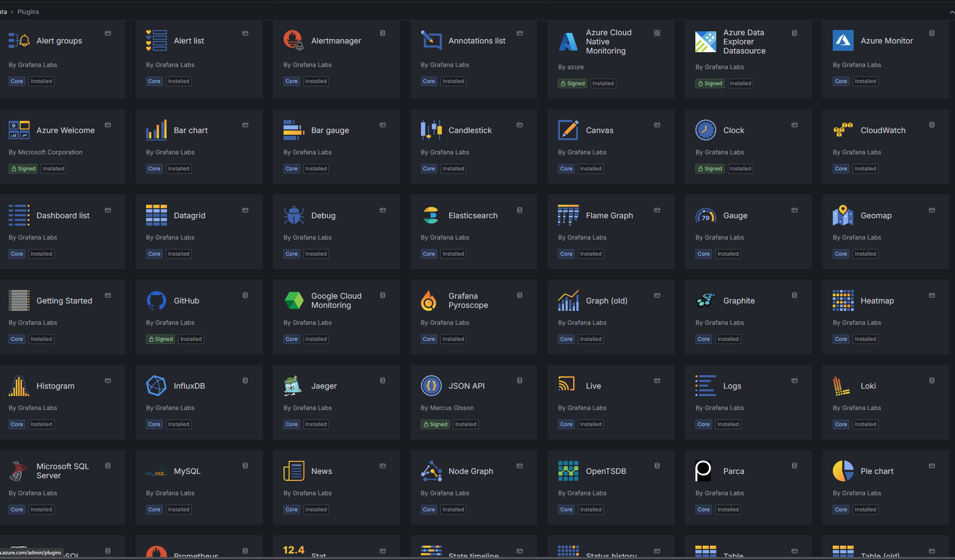Click the Bar gauge plugin title
955x560 pixels.
click(330, 130)
